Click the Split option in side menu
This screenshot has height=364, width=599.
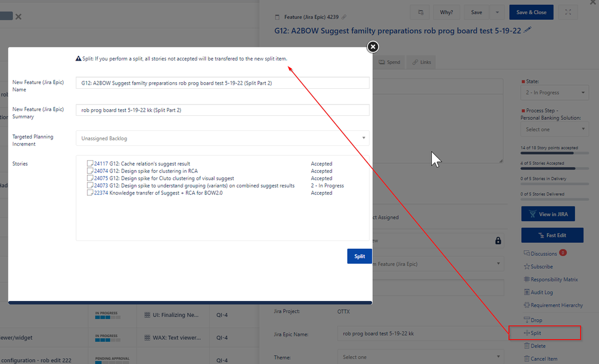[x=532, y=333]
